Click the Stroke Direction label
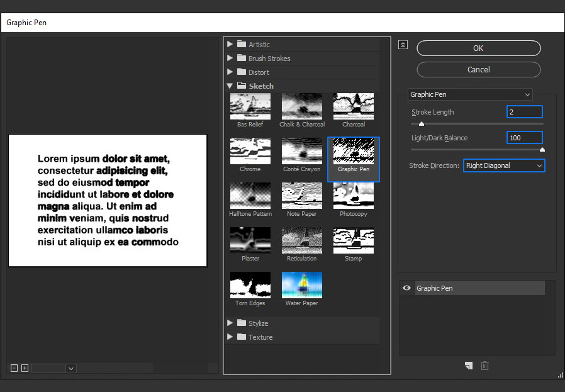The width and height of the screenshot is (565, 392). (434, 165)
